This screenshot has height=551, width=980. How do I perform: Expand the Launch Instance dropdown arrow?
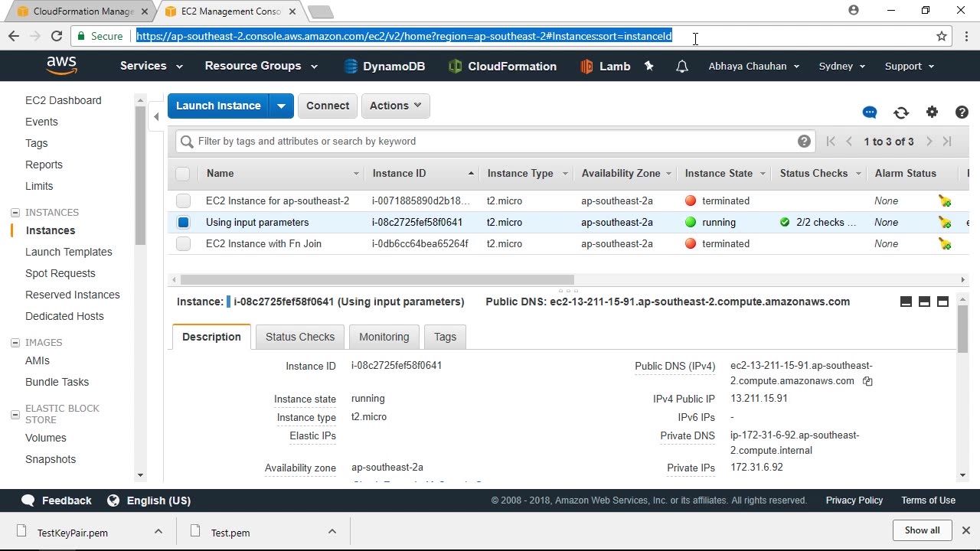282,106
